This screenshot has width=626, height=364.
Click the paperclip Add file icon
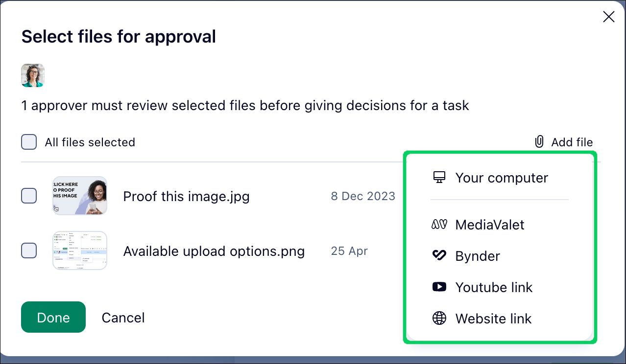pos(539,142)
